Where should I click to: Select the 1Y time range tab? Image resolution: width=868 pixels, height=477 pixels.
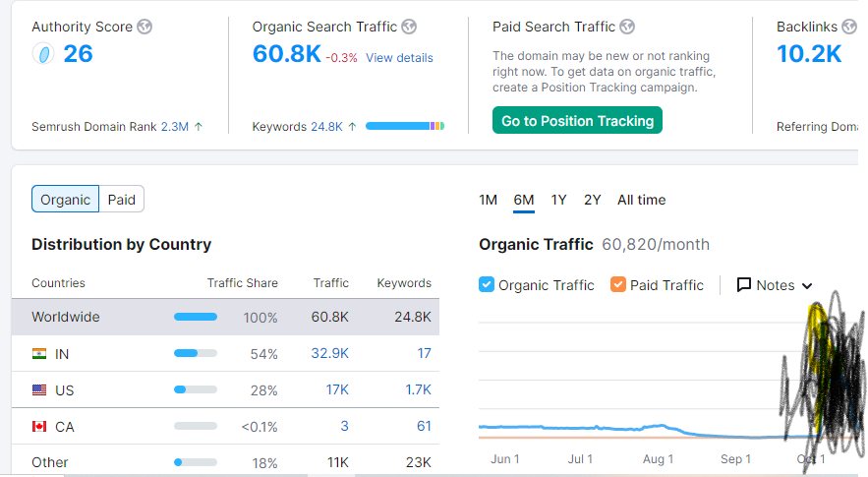pyautogui.click(x=558, y=200)
